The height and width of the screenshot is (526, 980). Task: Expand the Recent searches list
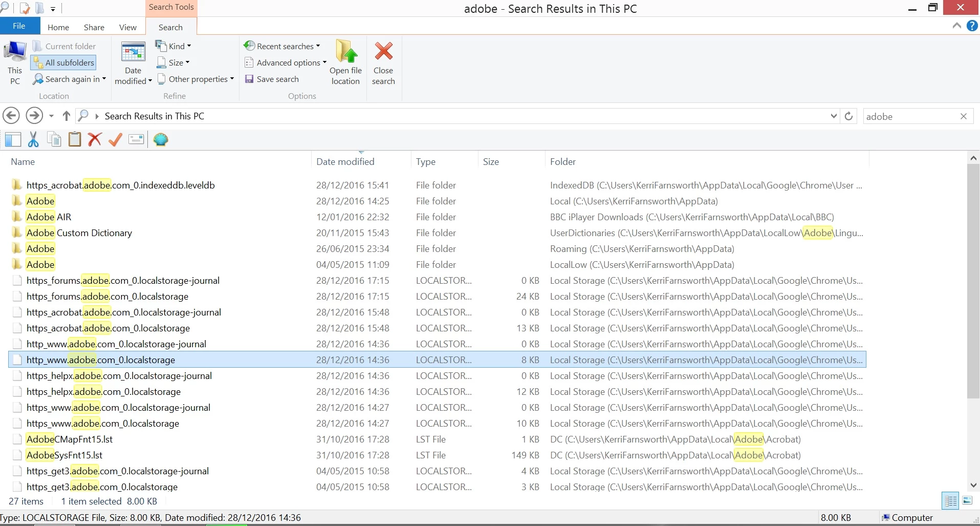(x=282, y=46)
